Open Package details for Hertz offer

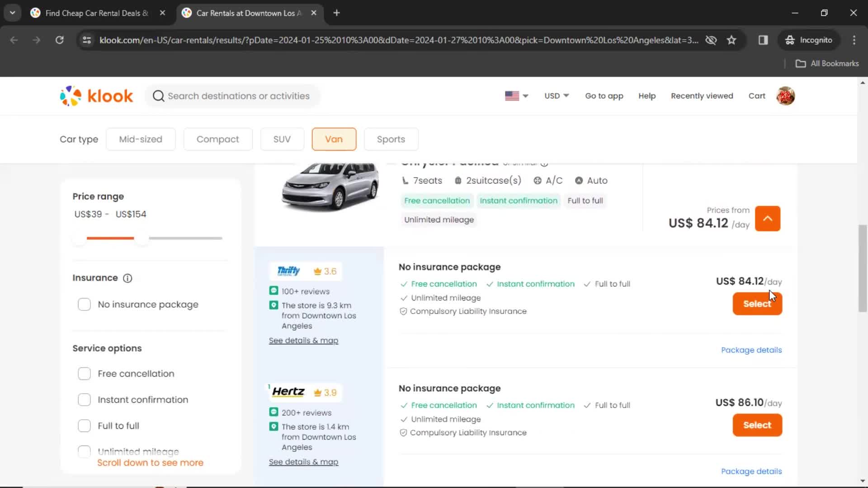[x=751, y=471]
